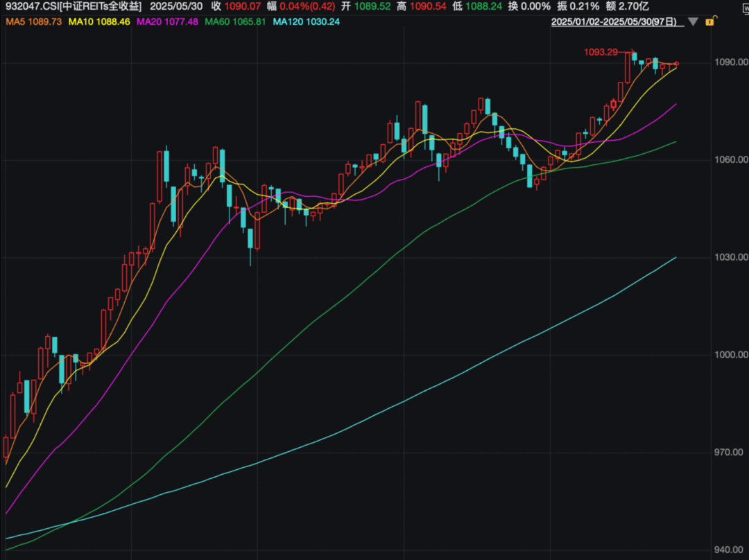749x560 pixels.
Task: Click the 1060.00 price axis label
Action: [x=730, y=161]
